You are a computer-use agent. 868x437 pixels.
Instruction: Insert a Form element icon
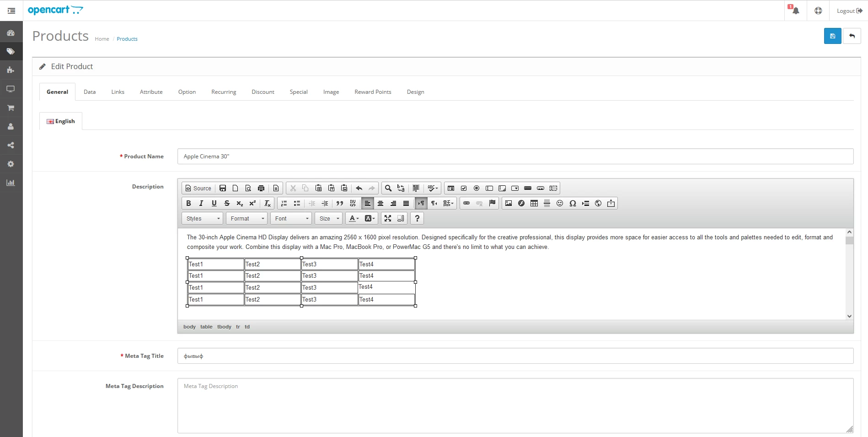click(451, 188)
